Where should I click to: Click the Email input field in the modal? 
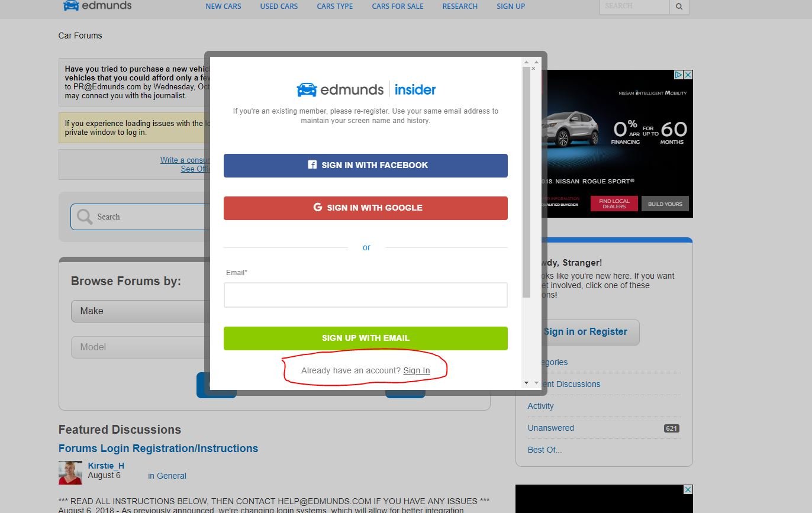[366, 295]
